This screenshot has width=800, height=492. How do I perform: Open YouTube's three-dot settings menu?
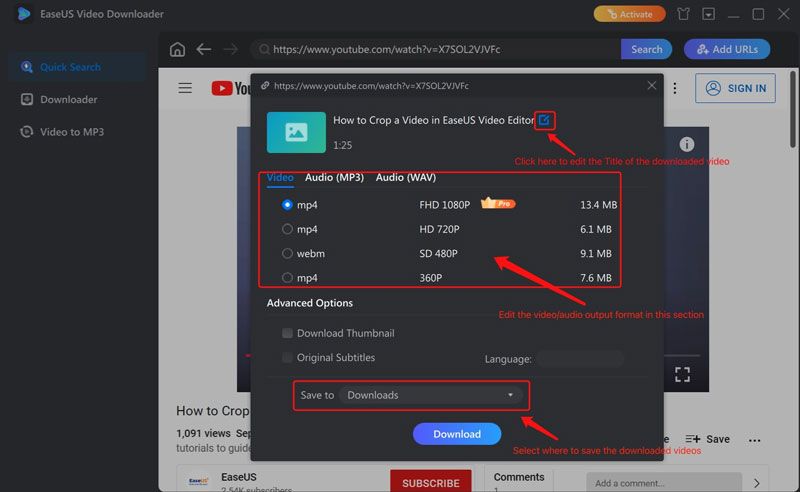pyautogui.click(x=675, y=88)
